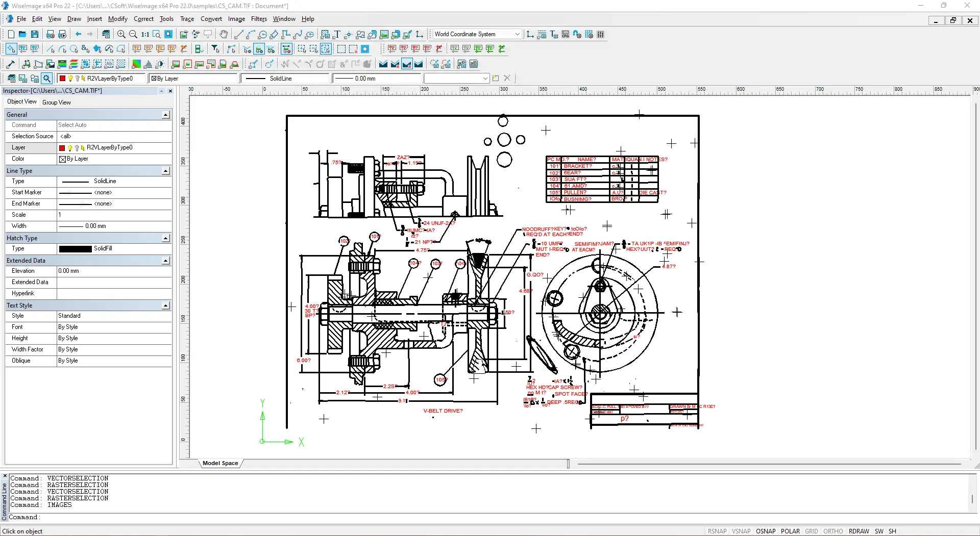Collapse the Hatch Type section
Viewport: 980px width, 536px height.
coord(165,238)
